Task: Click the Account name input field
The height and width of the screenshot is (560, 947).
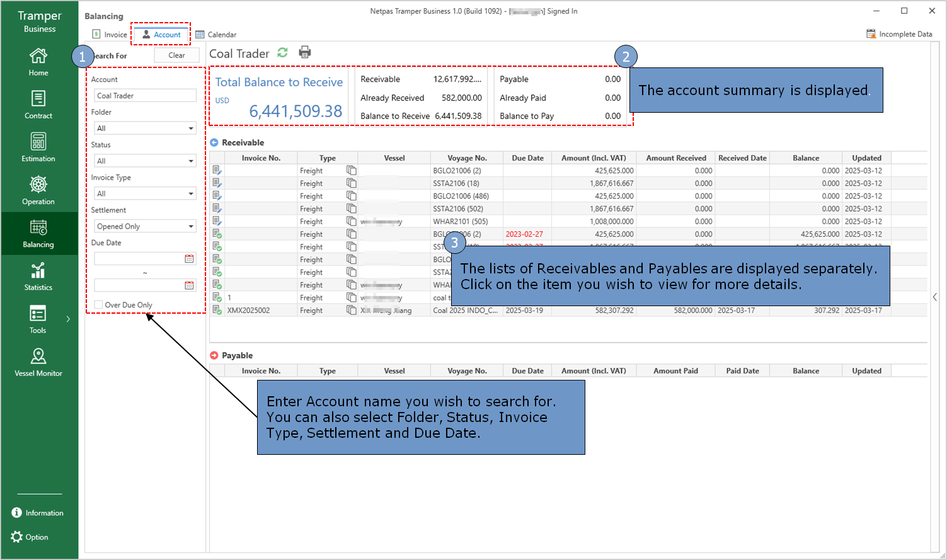Action: pos(145,96)
